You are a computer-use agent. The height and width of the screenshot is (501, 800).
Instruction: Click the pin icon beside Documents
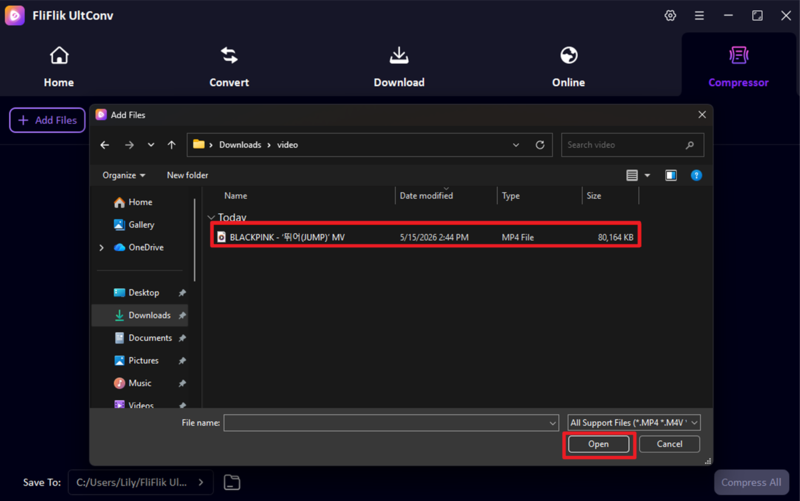[182, 338]
